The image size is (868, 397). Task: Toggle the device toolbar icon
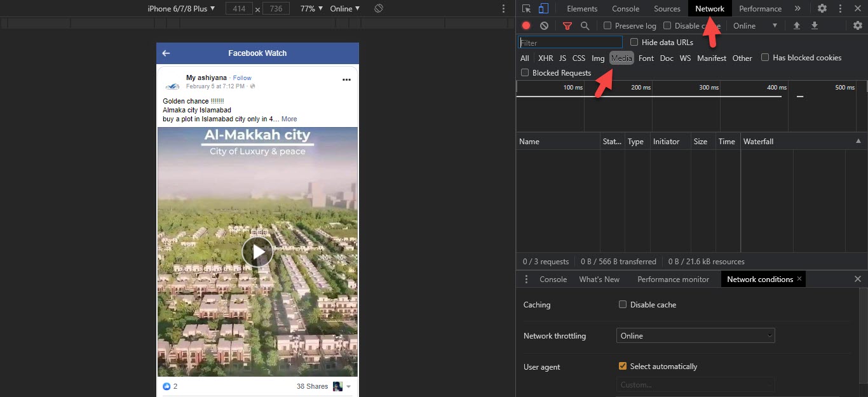coord(543,9)
